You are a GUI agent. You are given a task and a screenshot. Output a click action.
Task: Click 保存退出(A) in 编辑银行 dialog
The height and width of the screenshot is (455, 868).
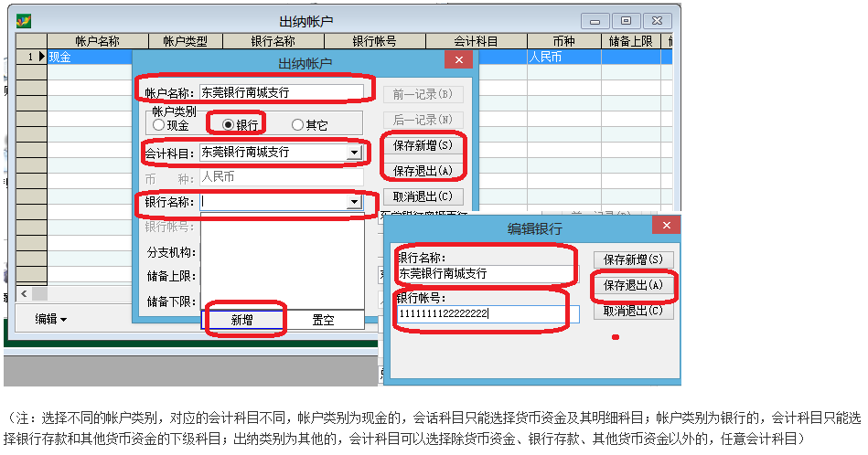click(x=633, y=285)
